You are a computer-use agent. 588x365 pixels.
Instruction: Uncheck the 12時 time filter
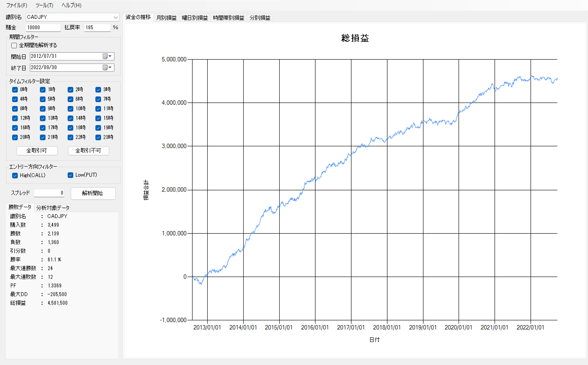tap(15, 118)
